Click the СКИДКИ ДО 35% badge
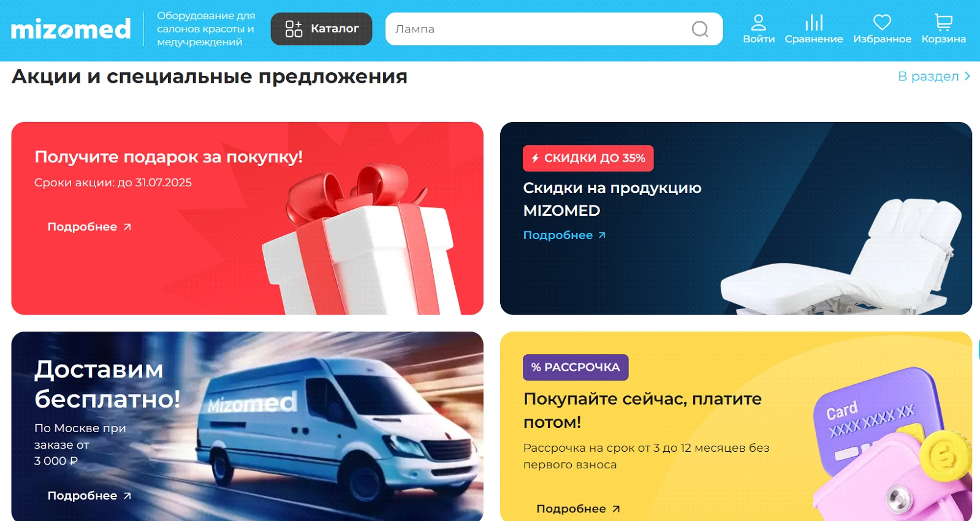This screenshot has height=521, width=980. coord(588,158)
